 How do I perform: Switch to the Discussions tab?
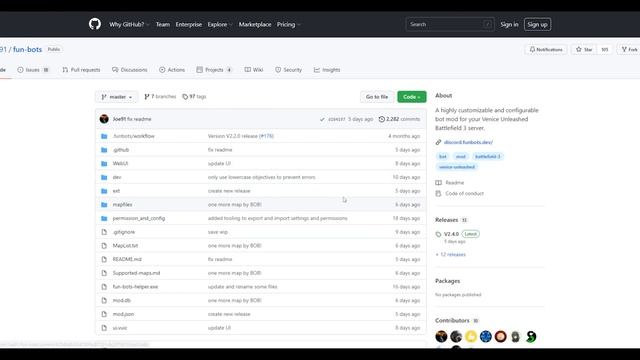pos(129,70)
